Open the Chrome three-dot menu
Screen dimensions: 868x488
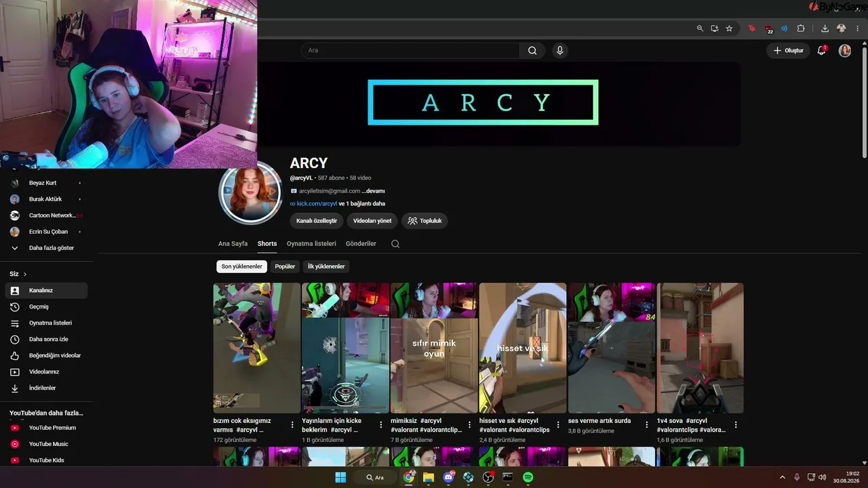(859, 28)
